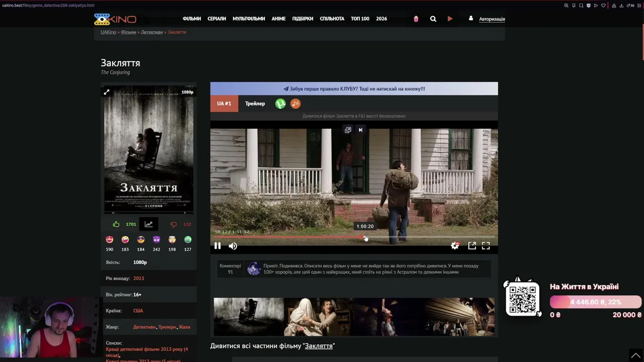644x362 pixels.
Task: Toggle fullscreen in video player
Action: (486, 246)
